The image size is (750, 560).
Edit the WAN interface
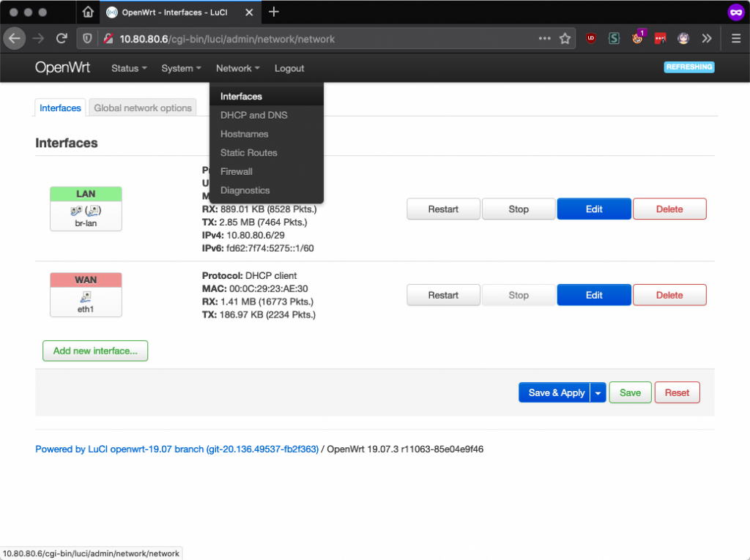pos(594,295)
